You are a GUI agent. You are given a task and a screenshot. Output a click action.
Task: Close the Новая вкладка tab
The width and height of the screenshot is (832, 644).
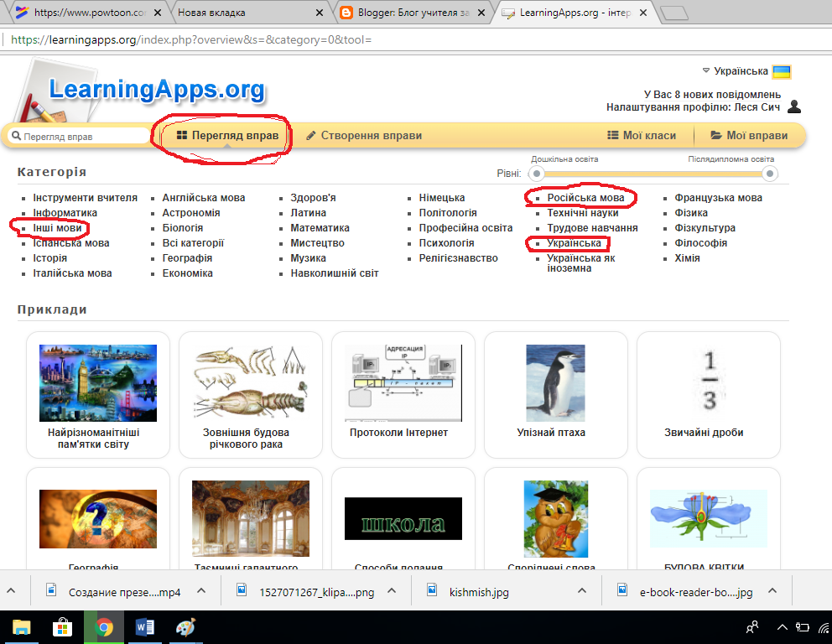pos(320,13)
